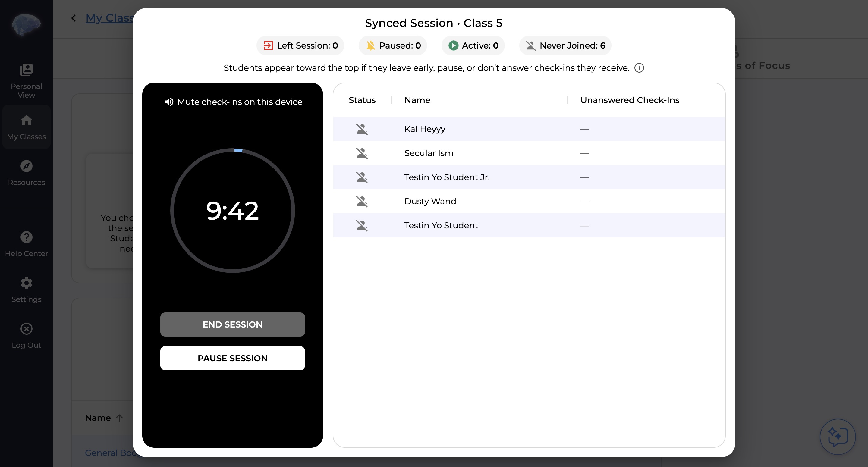Select the Testin Yo Student Jr. name cell
This screenshot has height=467, width=868.
click(447, 177)
